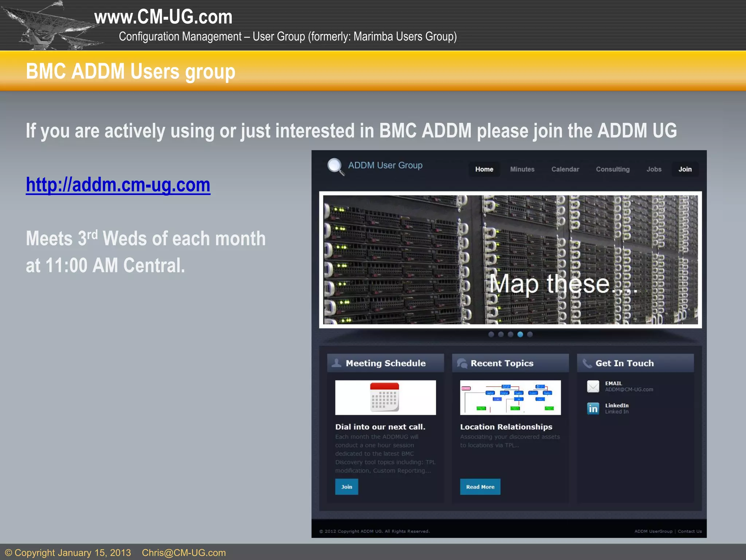Click the Location Relationships heading

click(506, 427)
